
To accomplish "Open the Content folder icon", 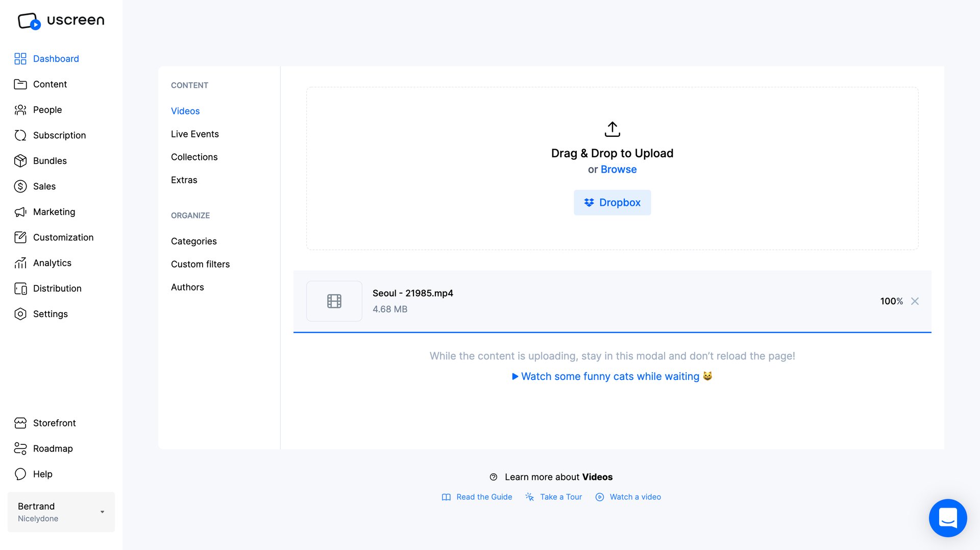I will point(20,84).
